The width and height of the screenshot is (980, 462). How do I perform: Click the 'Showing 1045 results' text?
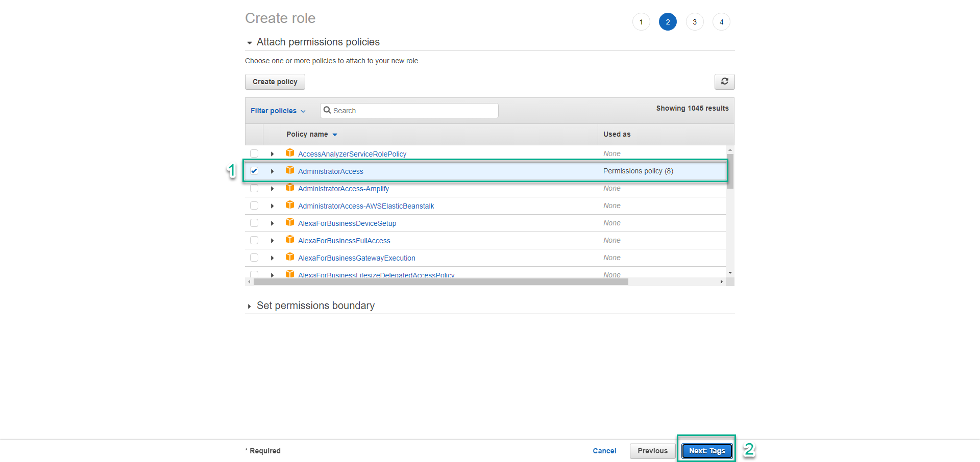(x=692, y=108)
